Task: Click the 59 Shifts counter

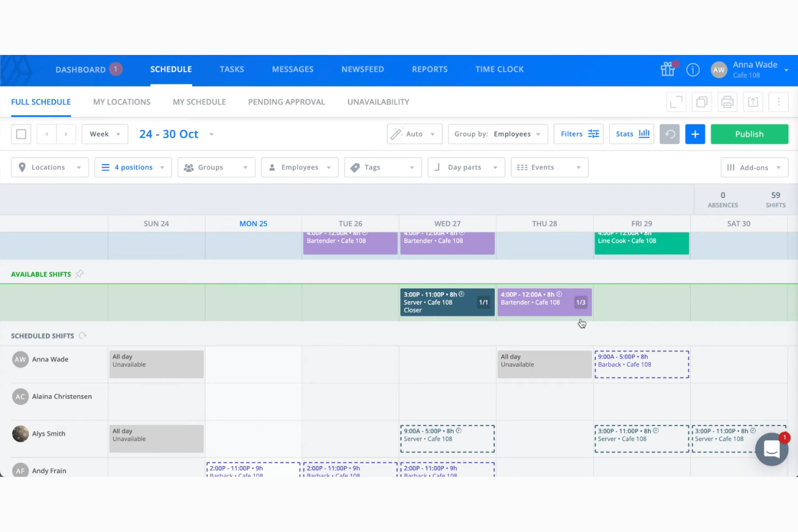Action: tap(775, 199)
